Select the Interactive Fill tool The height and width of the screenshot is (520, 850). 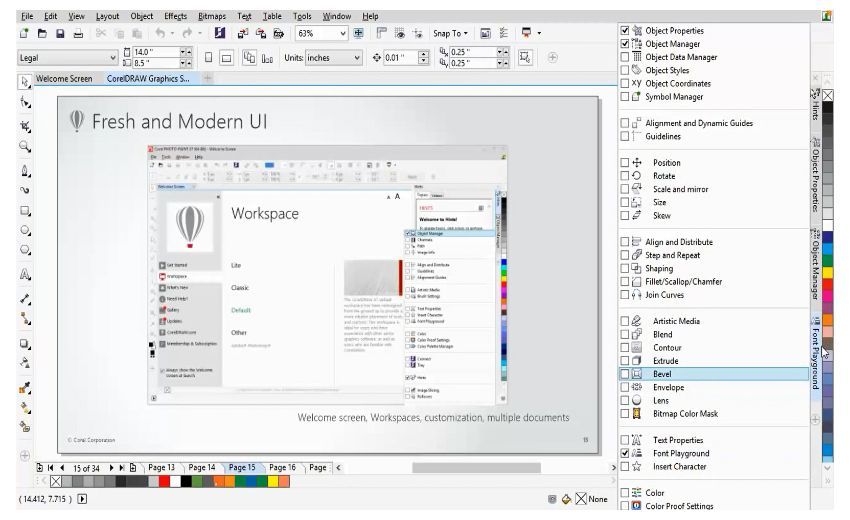tap(25, 407)
